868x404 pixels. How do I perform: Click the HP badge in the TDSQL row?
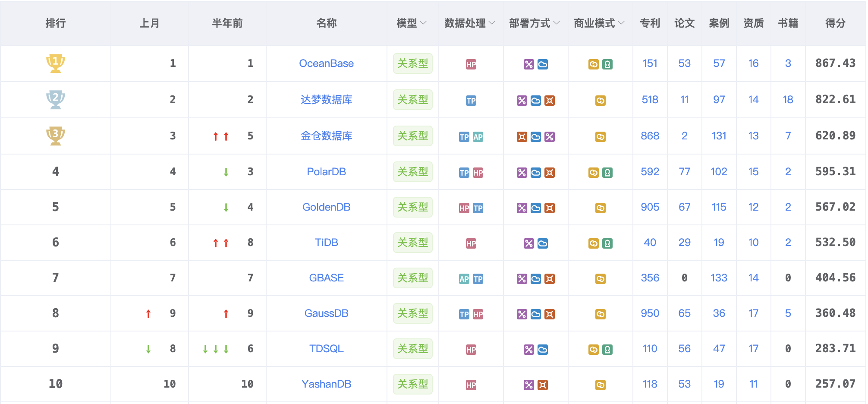471,350
